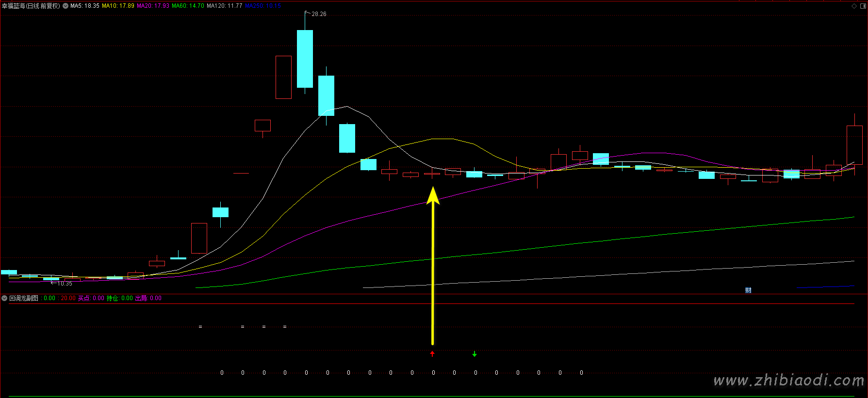Screen dimensions: 868x398
Task: Open the main chart indicator dropdown arrow beside 幸福蓝海
Action: pyautogui.click(x=66, y=6)
